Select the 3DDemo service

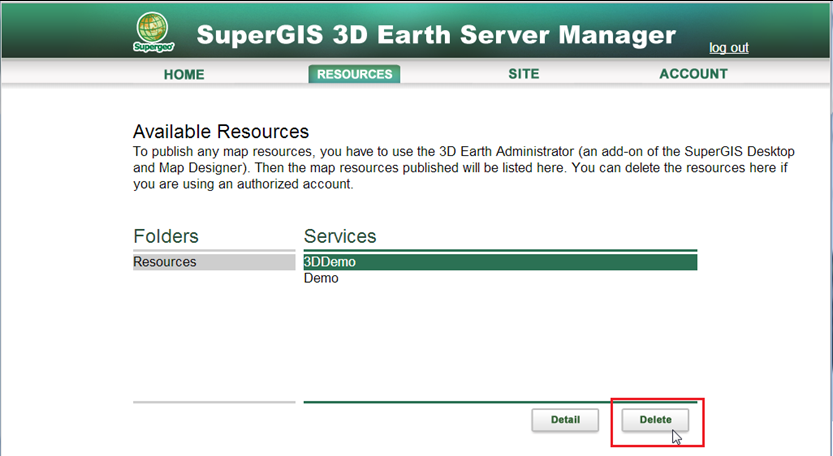500,262
